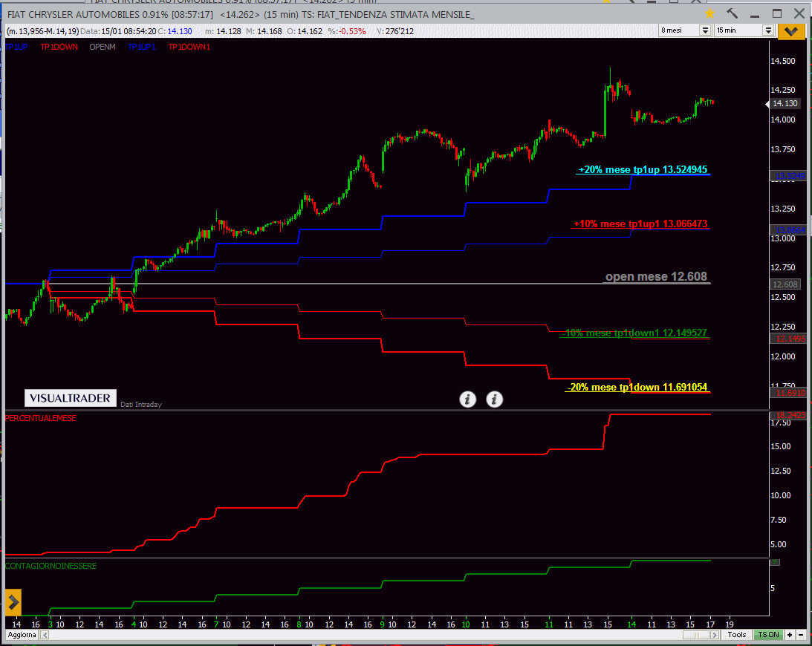Image resolution: width=812 pixels, height=646 pixels.
Task: Click the second info icon on chart
Action: tap(494, 399)
